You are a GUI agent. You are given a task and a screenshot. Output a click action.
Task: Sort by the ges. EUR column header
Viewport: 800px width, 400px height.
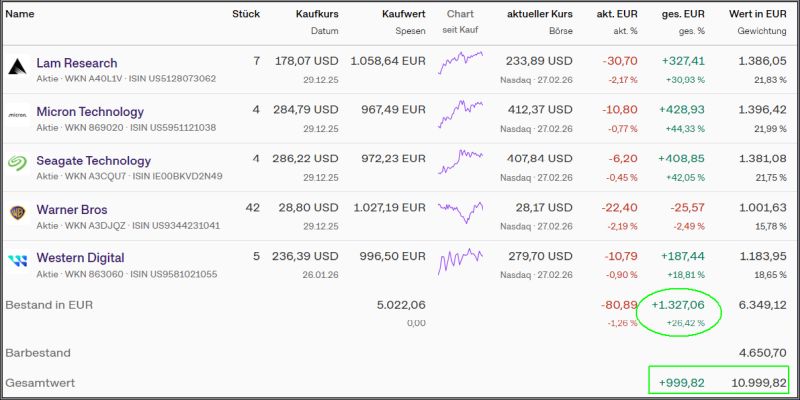point(683,14)
